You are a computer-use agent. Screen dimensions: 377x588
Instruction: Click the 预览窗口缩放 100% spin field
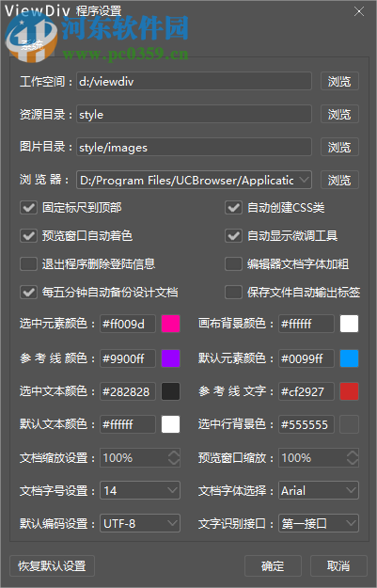click(319, 457)
